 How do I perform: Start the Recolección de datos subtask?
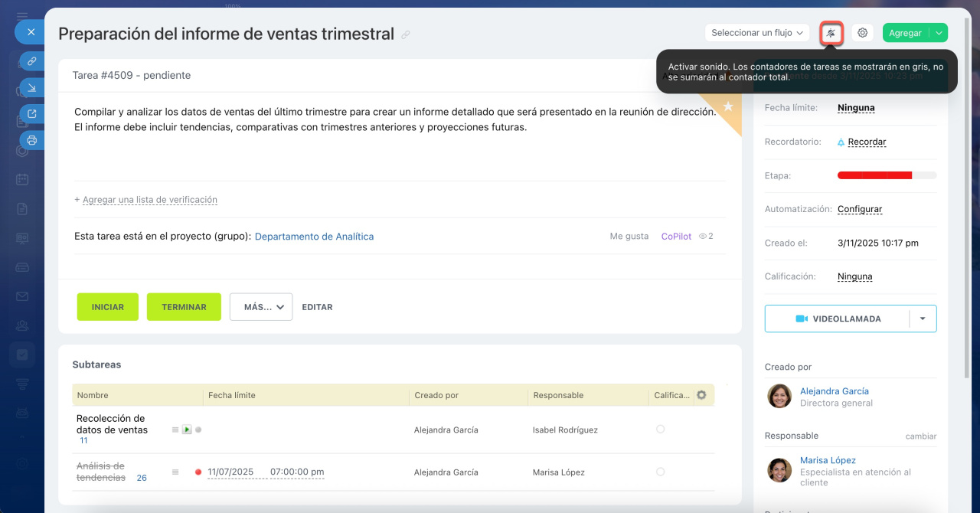point(187,430)
